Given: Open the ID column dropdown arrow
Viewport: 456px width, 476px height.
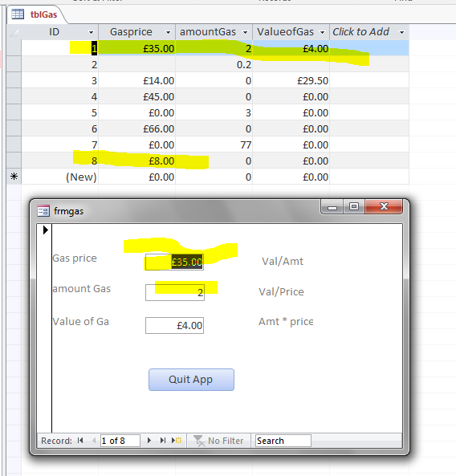Looking at the screenshot, I should pyautogui.click(x=91, y=32).
